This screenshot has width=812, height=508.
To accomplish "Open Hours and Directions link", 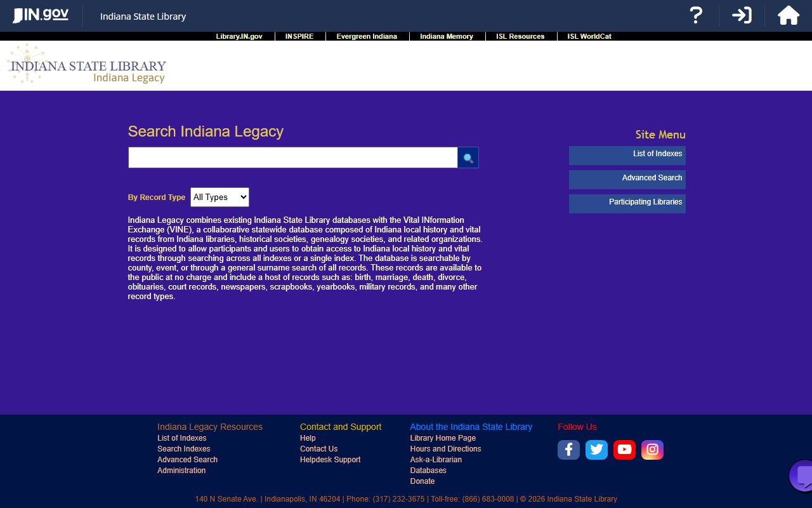I will [446, 449].
